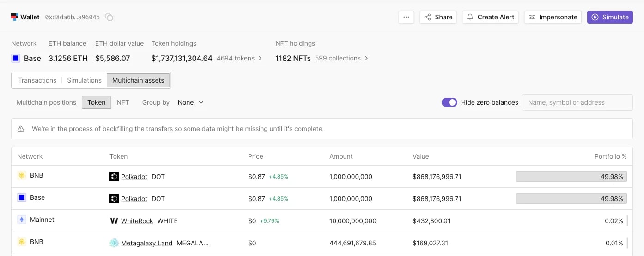Click the Impersonate button
Image resolution: width=644 pixels, height=256 pixels.
[x=553, y=17]
